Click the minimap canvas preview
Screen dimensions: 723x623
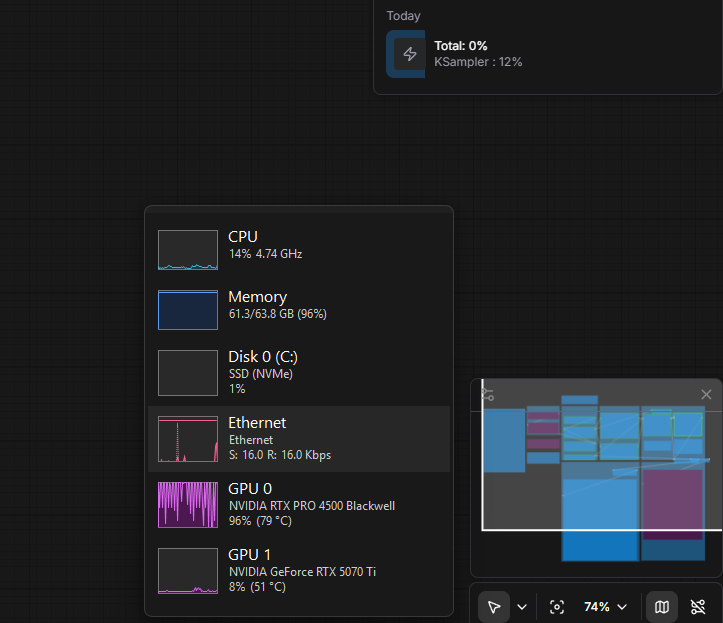(596, 478)
